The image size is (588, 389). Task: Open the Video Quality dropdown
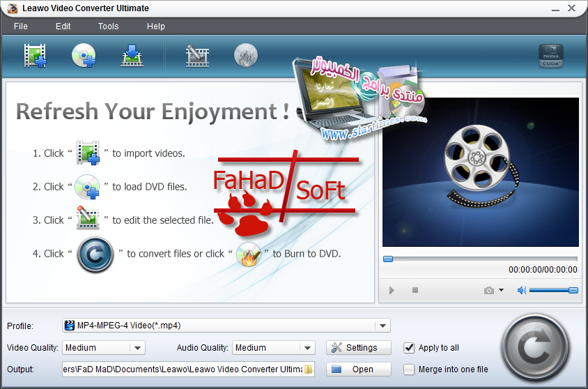(x=137, y=348)
